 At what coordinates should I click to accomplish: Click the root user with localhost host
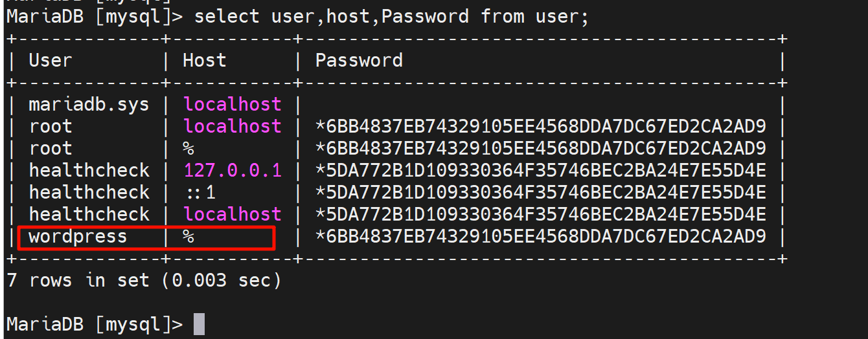point(50,127)
